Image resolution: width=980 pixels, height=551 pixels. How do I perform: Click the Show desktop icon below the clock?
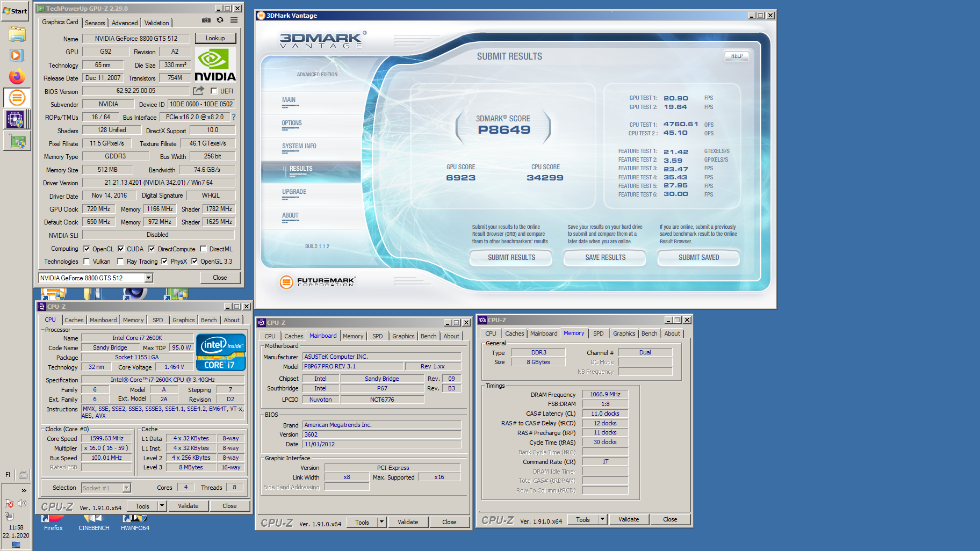[x=16, y=545]
